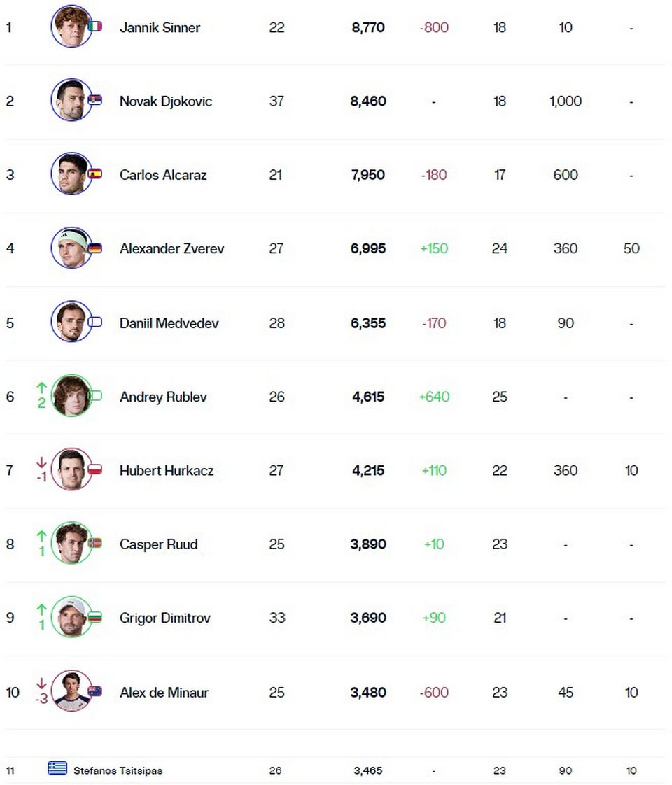This screenshot has width=672, height=785.
Task: Click the German flag beside Zverev
Action: 95,248
